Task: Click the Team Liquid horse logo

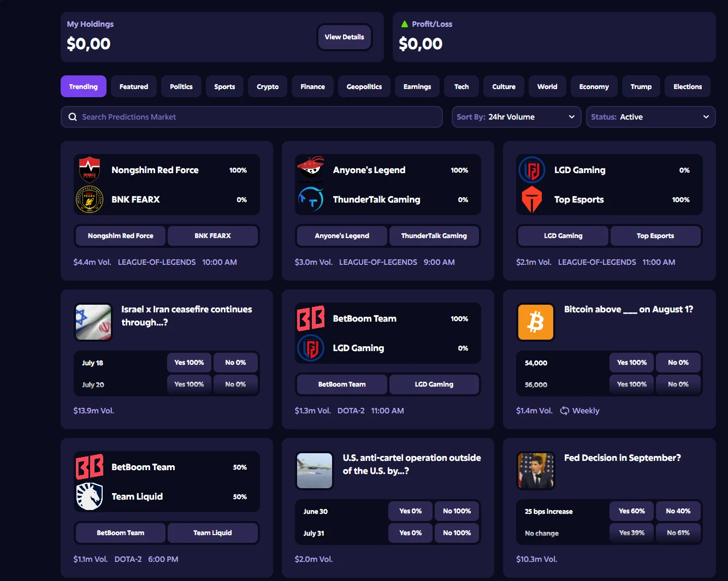Action: 90,496
